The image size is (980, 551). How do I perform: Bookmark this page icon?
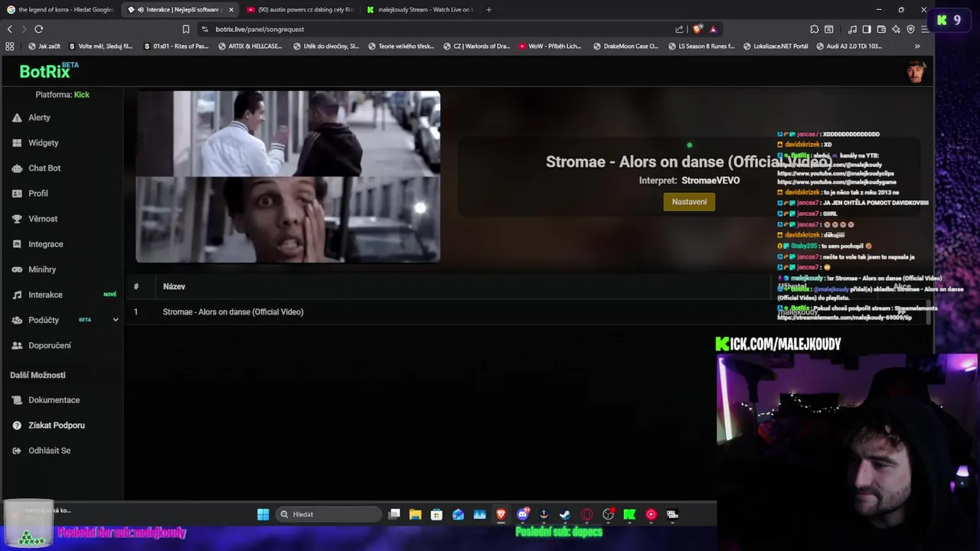point(185,29)
